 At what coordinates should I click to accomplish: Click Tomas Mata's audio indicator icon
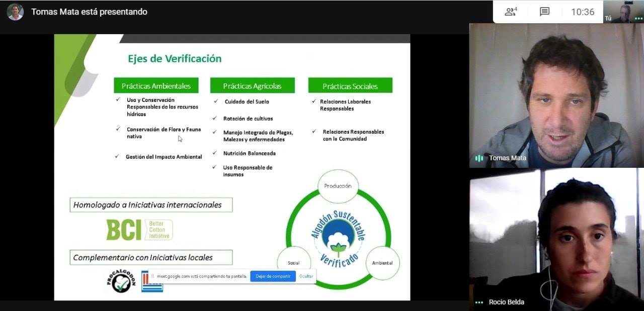[x=479, y=158]
